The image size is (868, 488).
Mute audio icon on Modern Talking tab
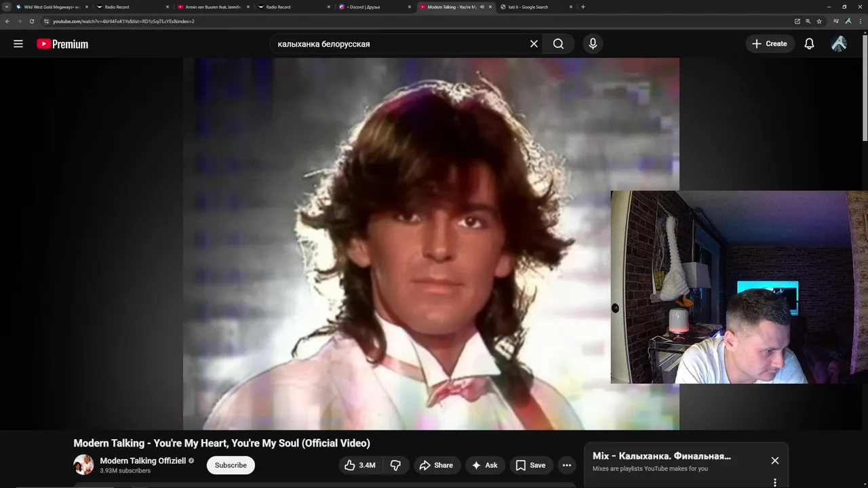pyautogui.click(x=481, y=7)
